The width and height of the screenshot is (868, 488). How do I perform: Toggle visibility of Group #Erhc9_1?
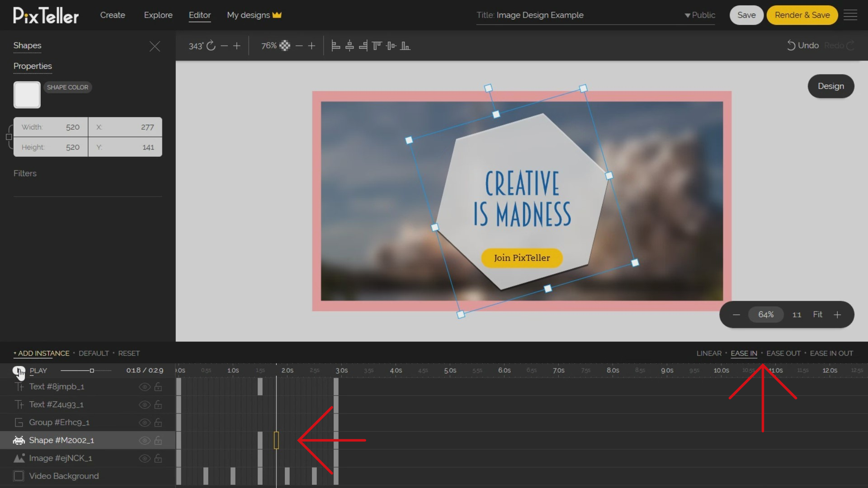pos(145,422)
